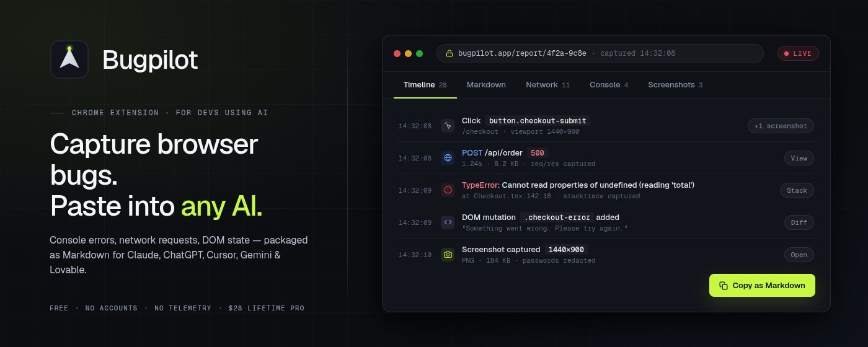Click Open on the Screenshot captured row

(799, 255)
